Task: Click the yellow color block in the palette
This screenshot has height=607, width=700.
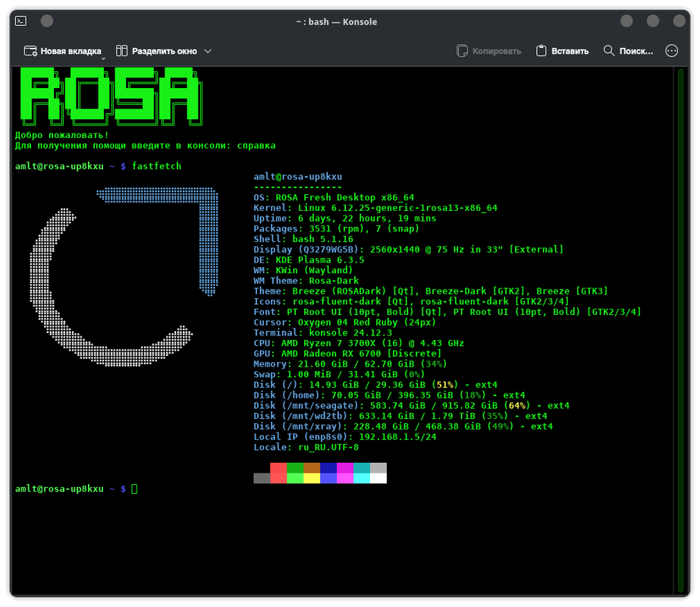Action: pos(312,478)
